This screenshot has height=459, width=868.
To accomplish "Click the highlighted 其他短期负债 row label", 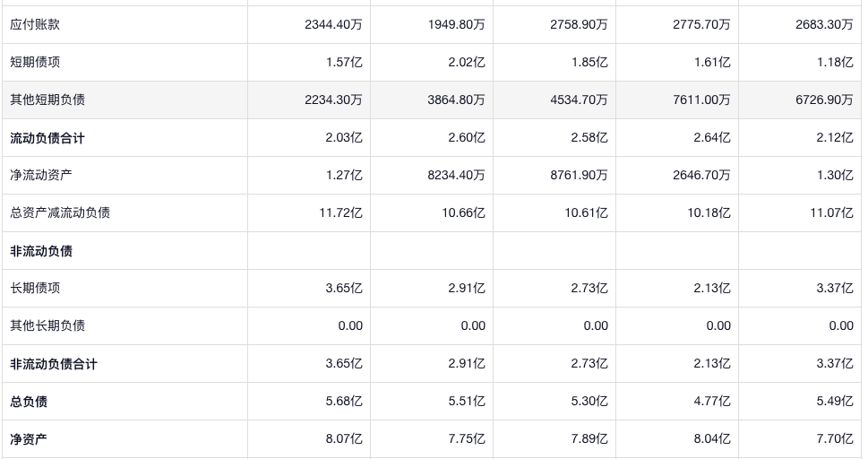I will [47, 100].
